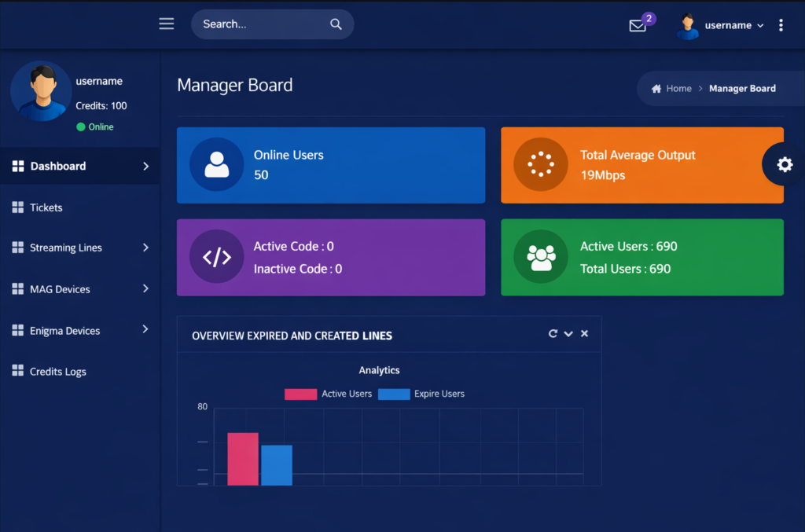Collapse the overview panel with chevron
The height and width of the screenshot is (532, 805).
(568, 334)
